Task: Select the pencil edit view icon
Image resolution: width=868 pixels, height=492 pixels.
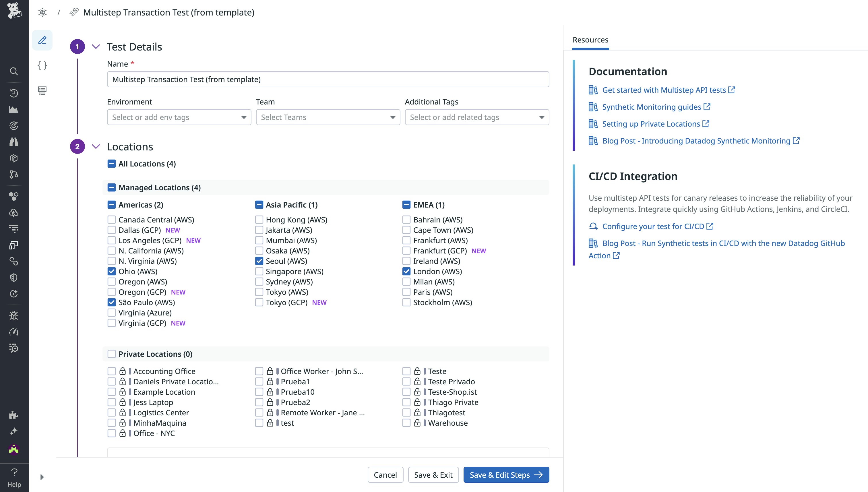Action: pyautogui.click(x=42, y=40)
